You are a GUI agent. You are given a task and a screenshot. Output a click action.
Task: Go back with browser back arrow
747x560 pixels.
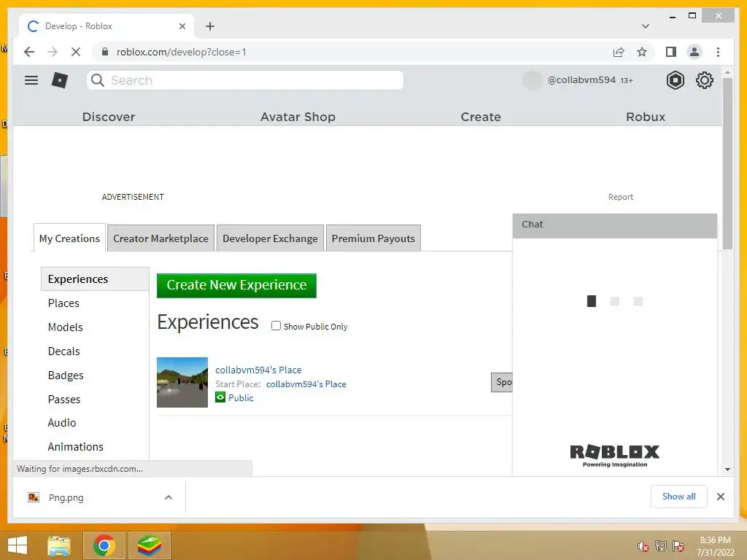point(29,52)
